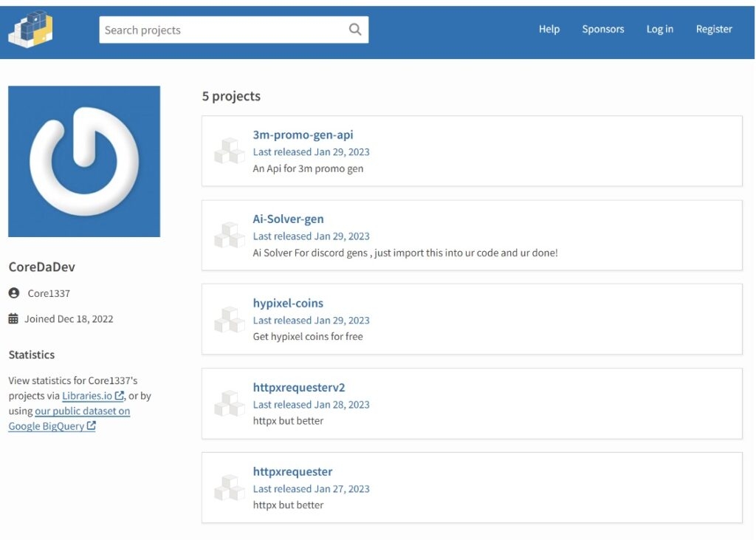756x540 pixels.
Task: Click 'Joined Dec 18, 2022' text
Action: 69,319
